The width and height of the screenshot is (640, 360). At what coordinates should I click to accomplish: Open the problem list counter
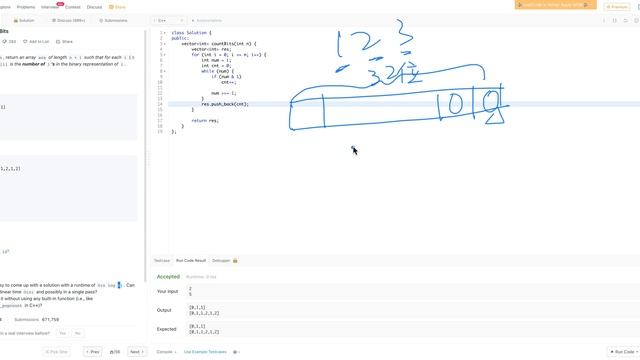point(115,352)
